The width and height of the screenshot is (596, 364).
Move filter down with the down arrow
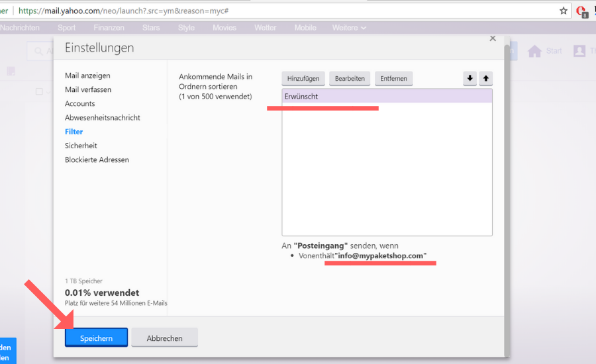[x=470, y=79]
